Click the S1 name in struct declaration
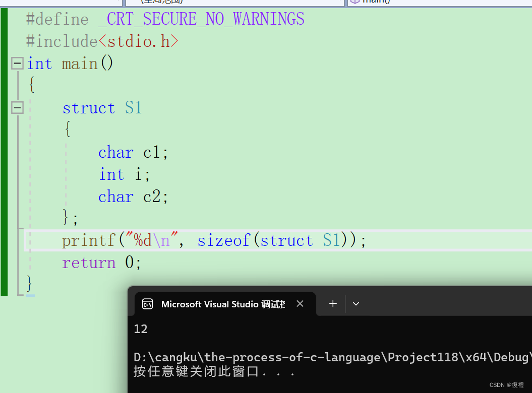The image size is (532, 393). pos(133,108)
